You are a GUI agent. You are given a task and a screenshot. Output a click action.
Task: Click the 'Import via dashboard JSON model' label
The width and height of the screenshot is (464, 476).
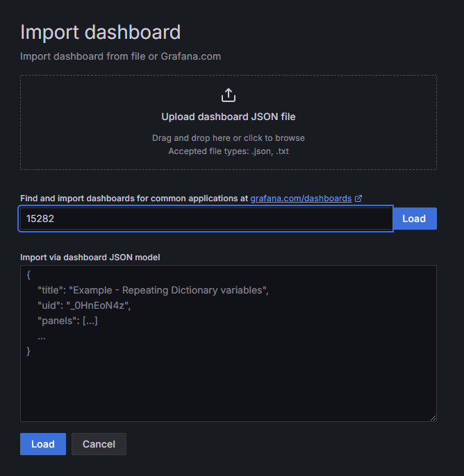click(x=90, y=257)
